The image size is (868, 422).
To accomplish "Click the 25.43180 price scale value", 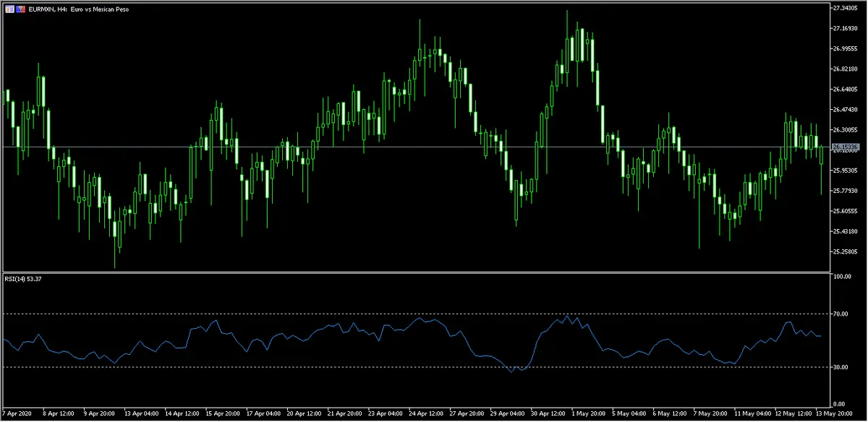I will (x=845, y=231).
